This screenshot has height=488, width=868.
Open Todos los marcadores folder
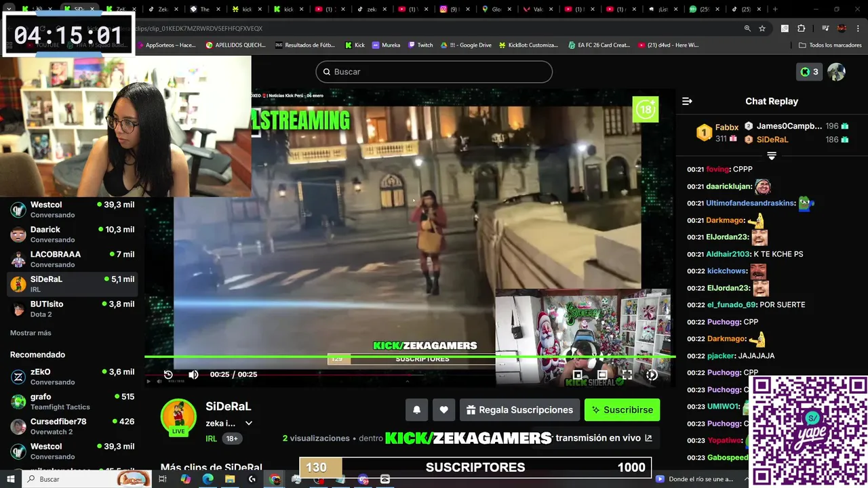coord(830,45)
